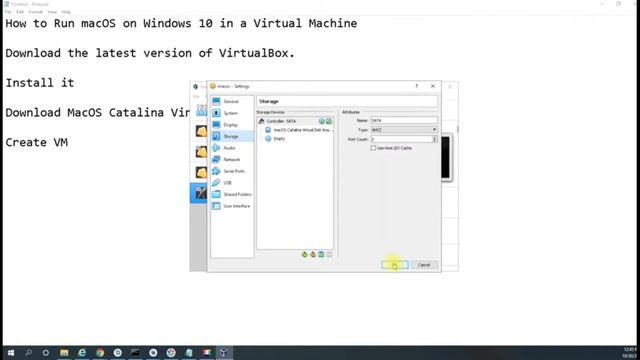Open the Notepad File menu
640x360 pixels.
coord(8,12)
